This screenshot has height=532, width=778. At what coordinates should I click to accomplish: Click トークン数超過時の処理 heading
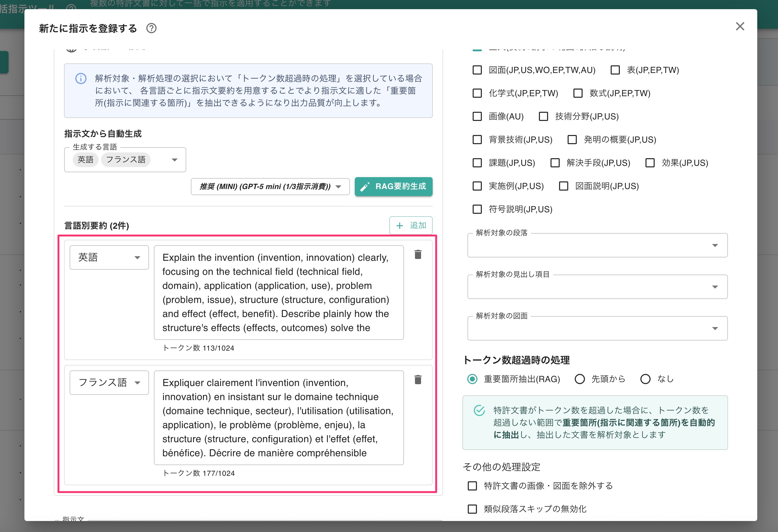pos(516,360)
